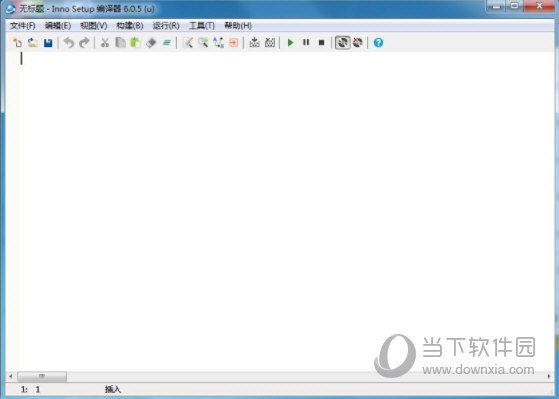
Task: Open the 运行(R) menu
Action: (166, 26)
